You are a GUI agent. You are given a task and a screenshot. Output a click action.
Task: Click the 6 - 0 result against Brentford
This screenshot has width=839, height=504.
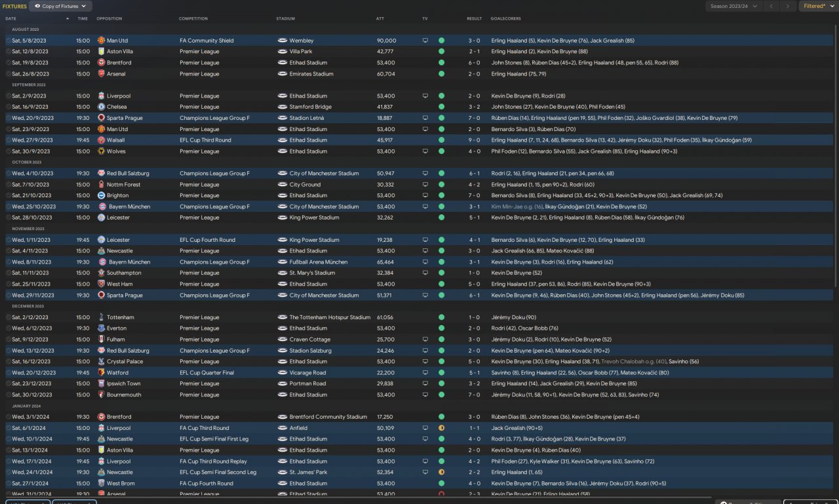pyautogui.click(x=475, y=63)
